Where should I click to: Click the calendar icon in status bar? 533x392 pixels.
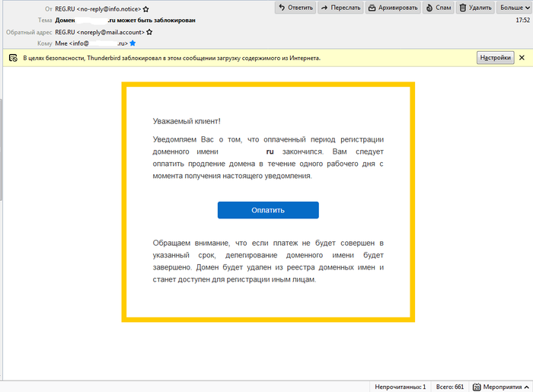click(x=477, y=386)
